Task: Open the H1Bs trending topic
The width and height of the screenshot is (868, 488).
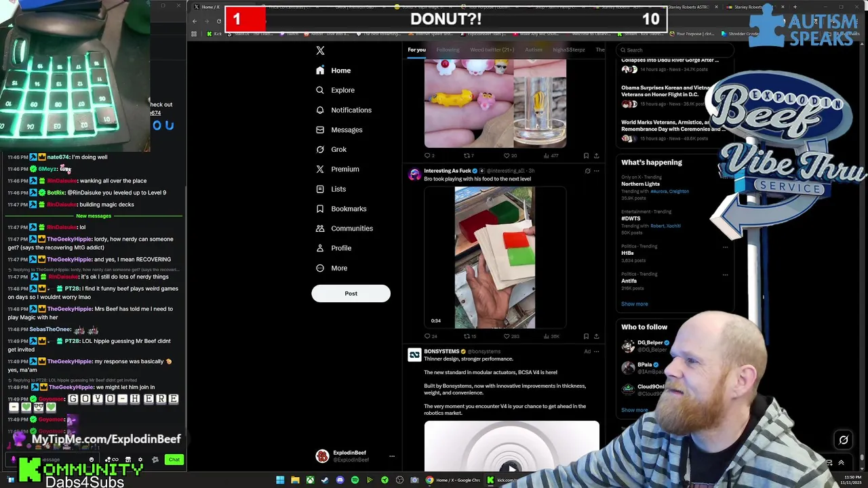Action: click(627, 253)
